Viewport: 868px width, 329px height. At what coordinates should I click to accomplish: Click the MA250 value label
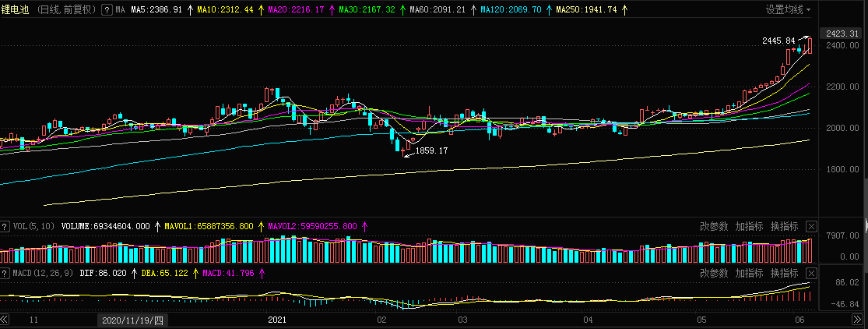580,10
